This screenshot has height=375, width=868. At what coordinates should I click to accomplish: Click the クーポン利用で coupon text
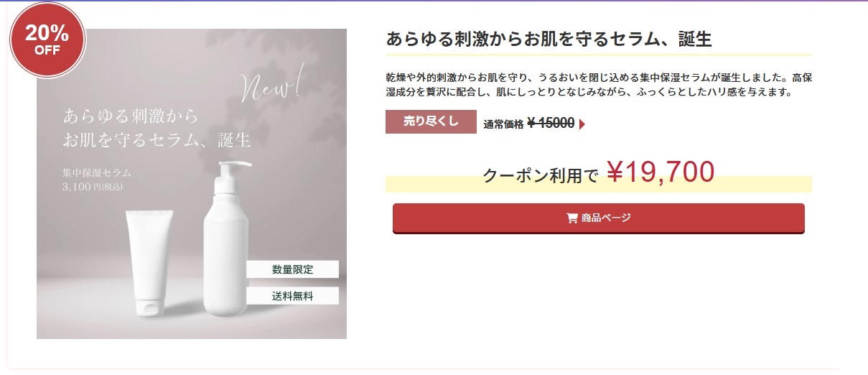coord(540,175)
